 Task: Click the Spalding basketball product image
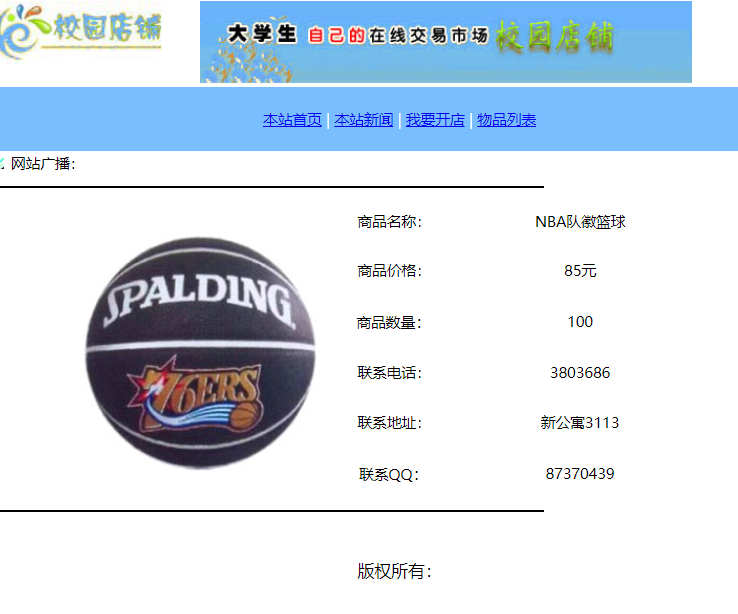[x=200, y=353]
